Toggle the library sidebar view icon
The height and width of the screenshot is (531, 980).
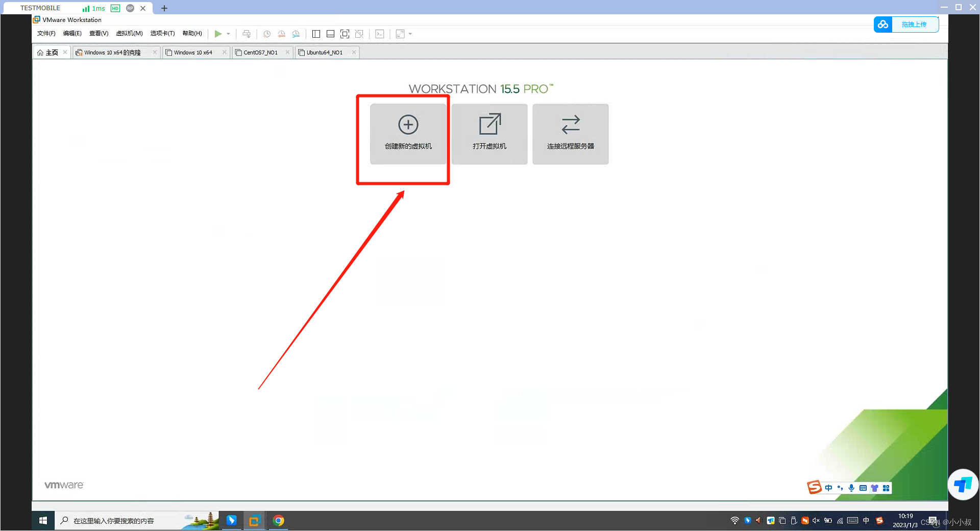coord(316,34)
